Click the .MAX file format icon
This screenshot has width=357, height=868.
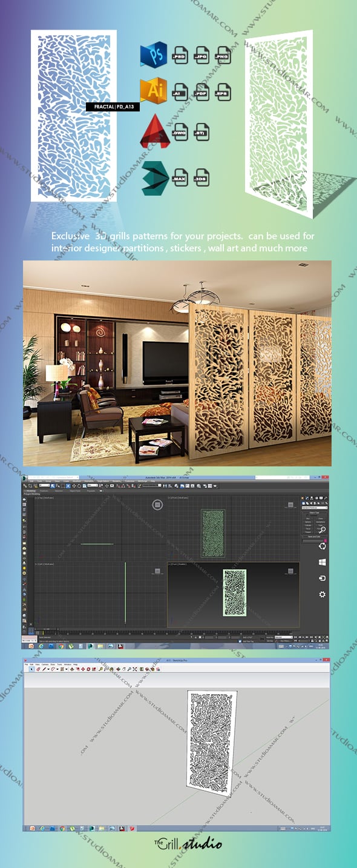click(x=180, y=178)
